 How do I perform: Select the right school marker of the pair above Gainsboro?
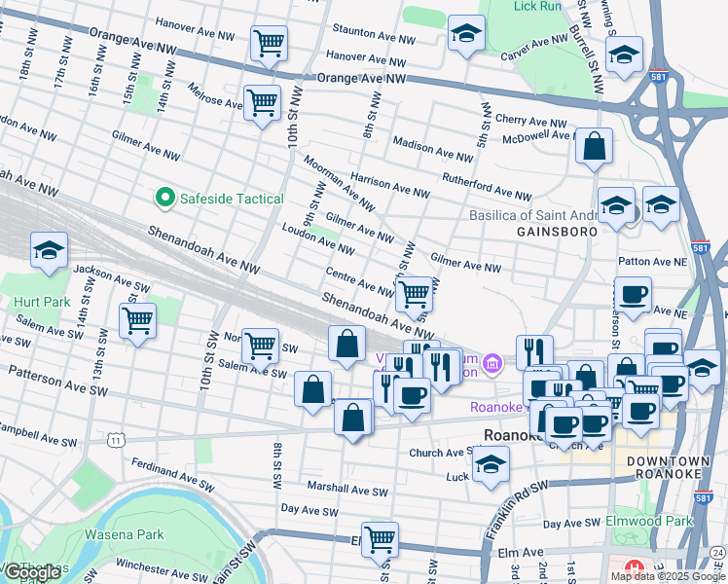coord(661,207)
